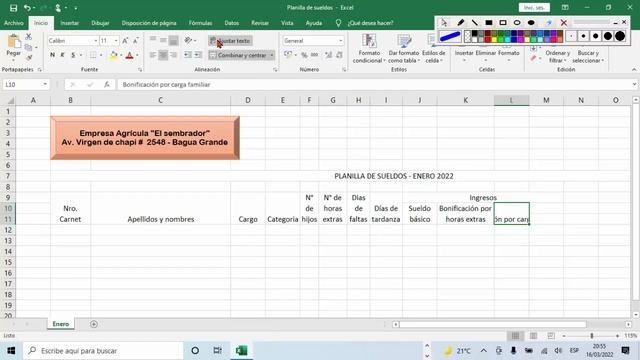Pick the yellow swatch in drawing palette
Screen dimensions: 640x360
pyautogui.click(x=494, y=40)
